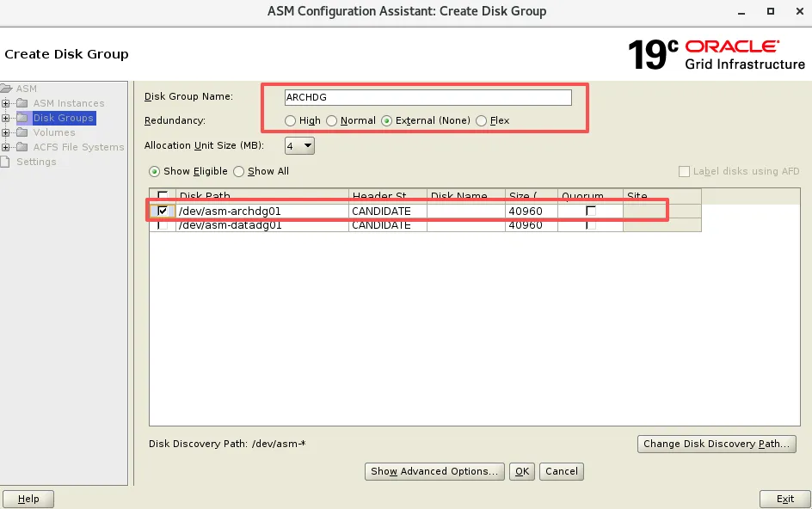This screenshot has width=812, height=509.
Task: Click the Disk Path column header
Action: pos(262,196)
